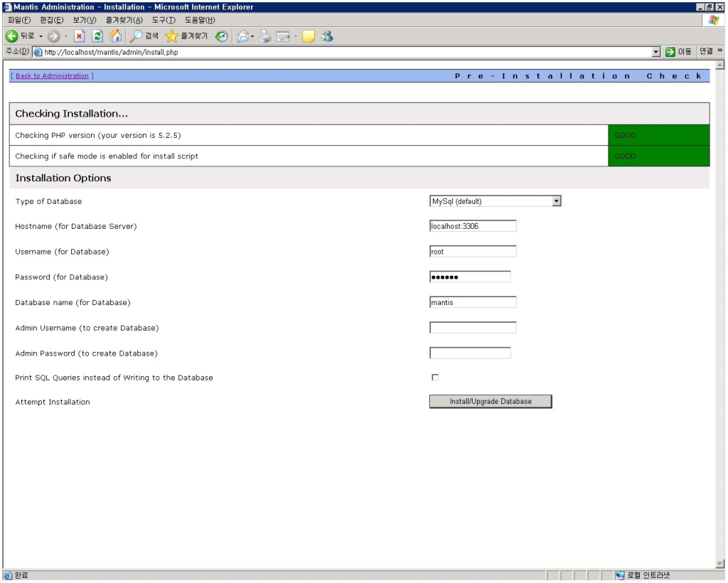This screenshot has width=728, height=583.
Task: Click the database Password field
Action: (x=470, y=277)
